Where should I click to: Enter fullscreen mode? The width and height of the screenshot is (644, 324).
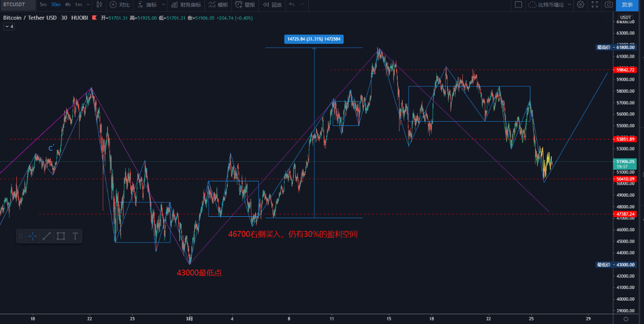click(x=595, y=5)
